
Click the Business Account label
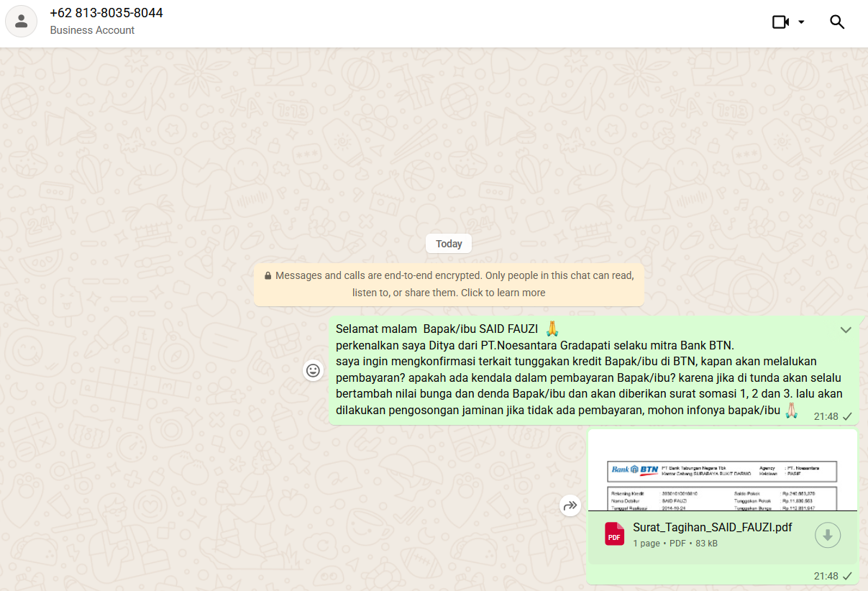pyautogui.click(x=92, y=30)
